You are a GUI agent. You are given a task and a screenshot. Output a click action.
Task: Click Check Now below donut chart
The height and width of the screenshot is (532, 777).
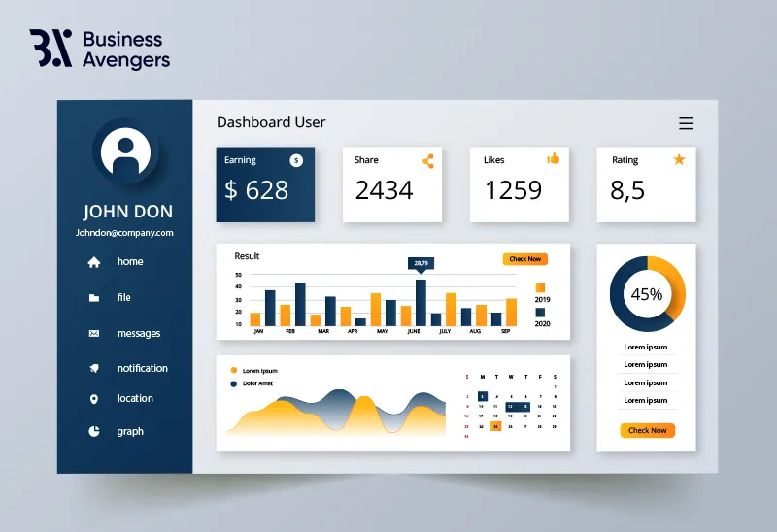pos(647,430)
